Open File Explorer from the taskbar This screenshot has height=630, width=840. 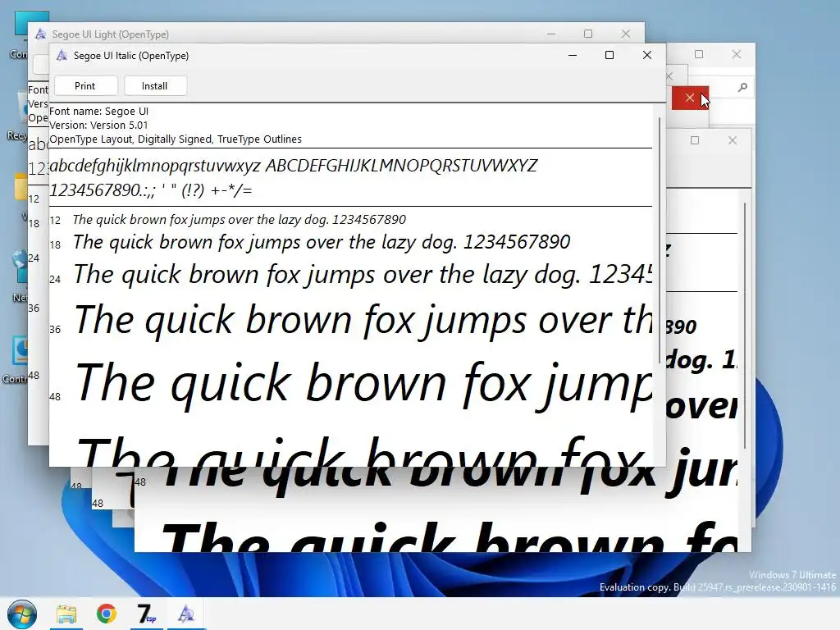66,614
